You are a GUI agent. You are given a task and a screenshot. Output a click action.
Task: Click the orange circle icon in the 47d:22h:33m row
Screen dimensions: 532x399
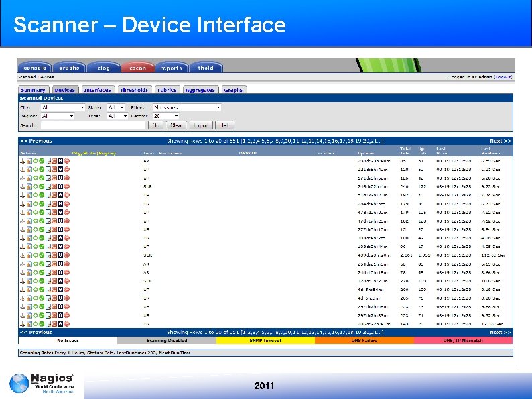tap(54, 212)
